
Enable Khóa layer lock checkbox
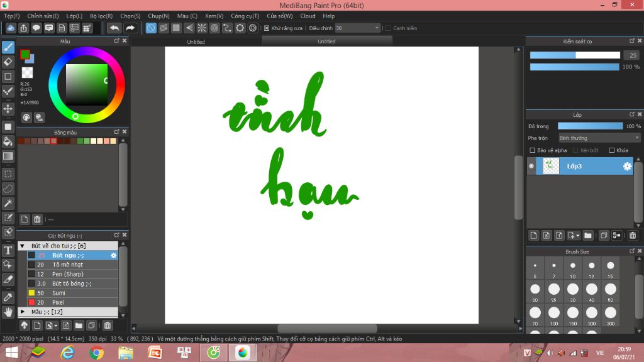coord(611,150)
